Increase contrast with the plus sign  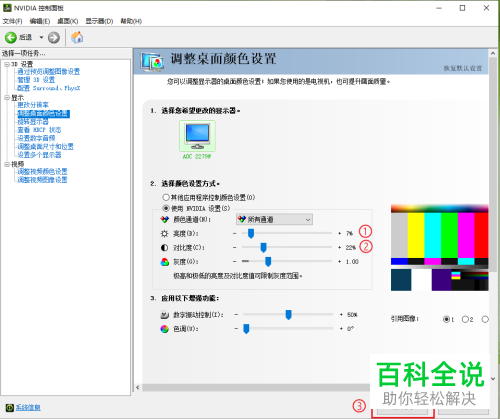(339, 247)
